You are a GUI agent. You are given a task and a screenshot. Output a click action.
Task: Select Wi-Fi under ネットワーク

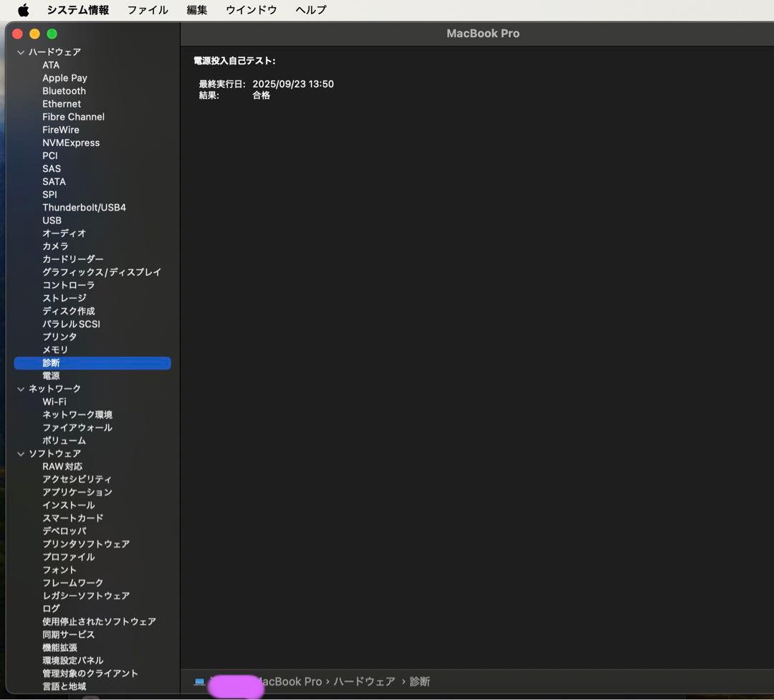click(55, 401)
